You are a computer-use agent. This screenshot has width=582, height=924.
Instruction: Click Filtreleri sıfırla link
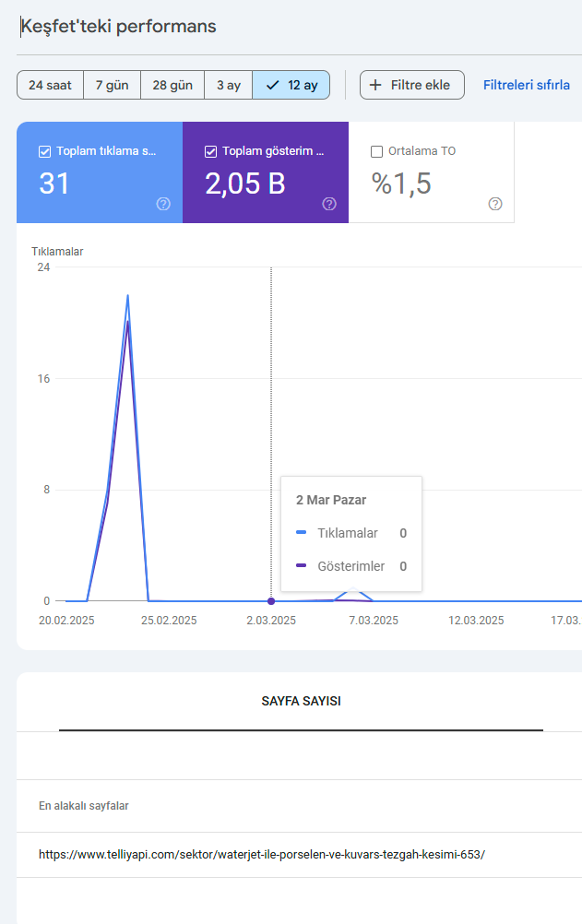[526, 85]
